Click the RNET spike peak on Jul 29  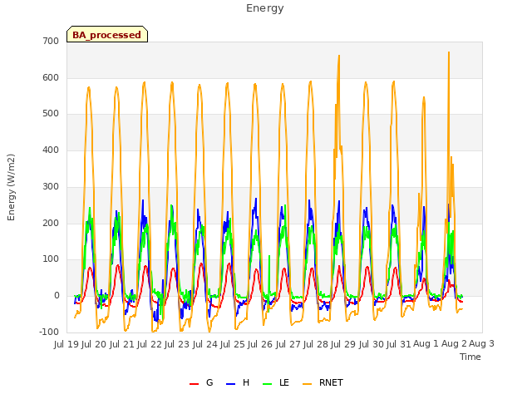pyautogui.click(x=339, y=56)
